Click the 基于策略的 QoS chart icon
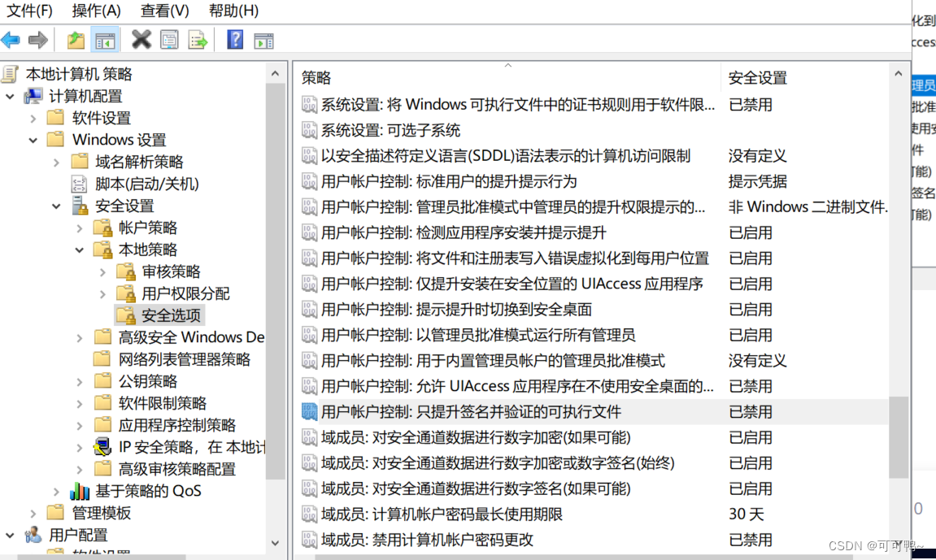The height and width of the screenshot is (560, 936). (80, 491)
